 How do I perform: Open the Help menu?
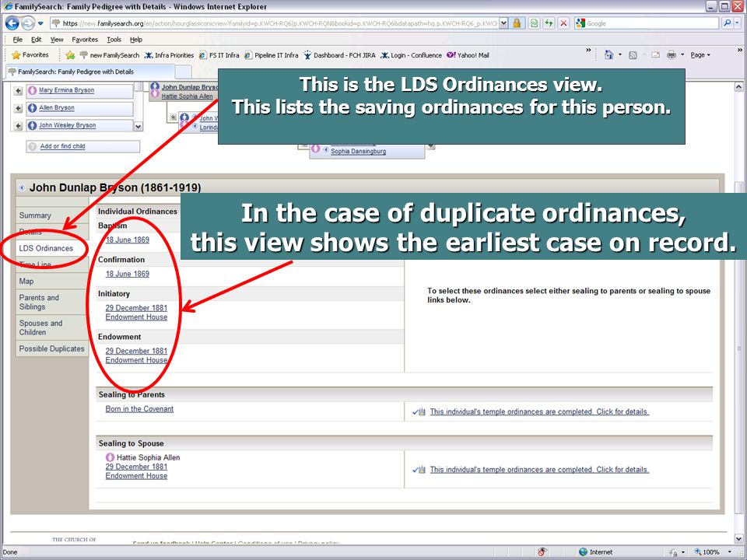coord(136,40)
